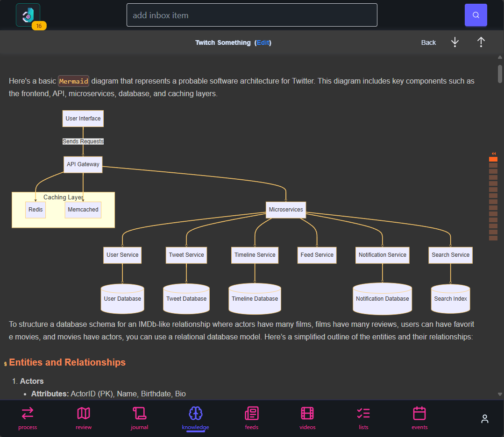Click the Timeline Database cylinder

(x=255, y=298)
